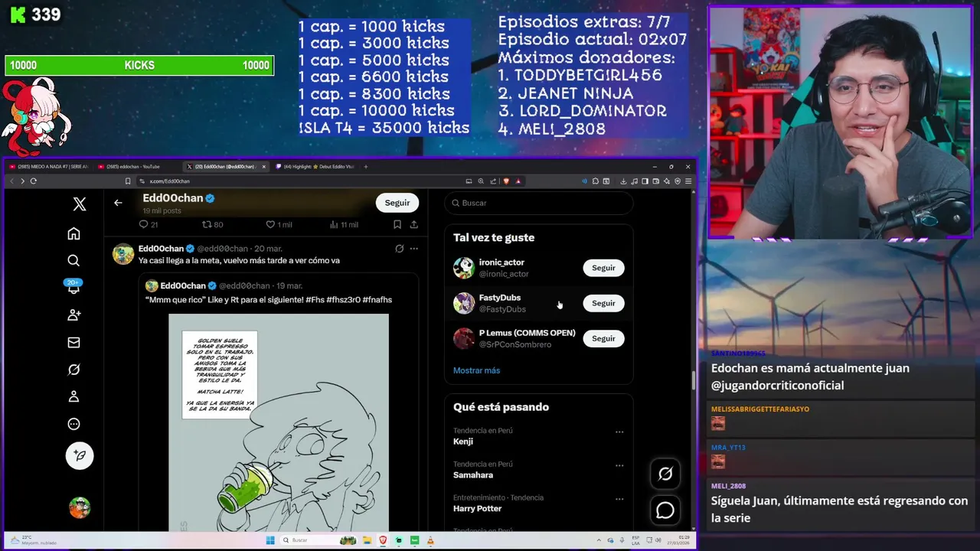980x551 pixels.
Task: Open Notifications bell with 20+ badge
Action: pyautogui.click(x=73, y=287)
